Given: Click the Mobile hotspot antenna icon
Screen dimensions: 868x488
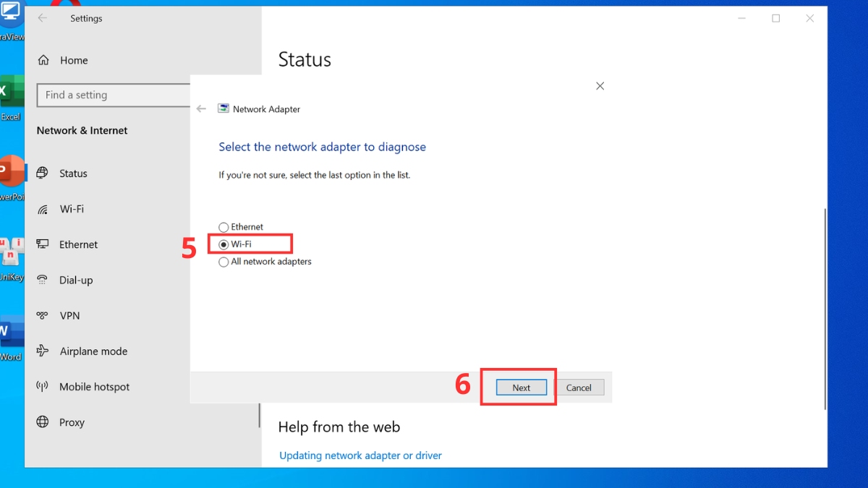Looking at the screenshot, I should [x=43, y=387].
